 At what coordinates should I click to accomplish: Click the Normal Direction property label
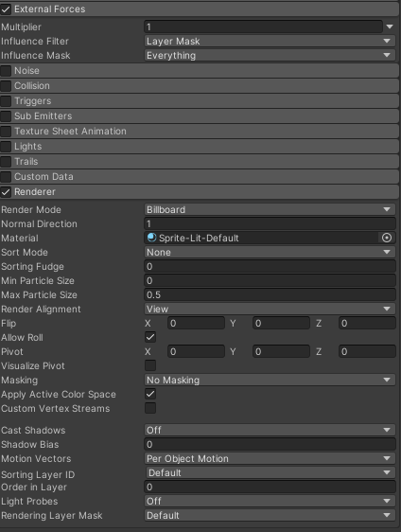click(x=39, y=224)
